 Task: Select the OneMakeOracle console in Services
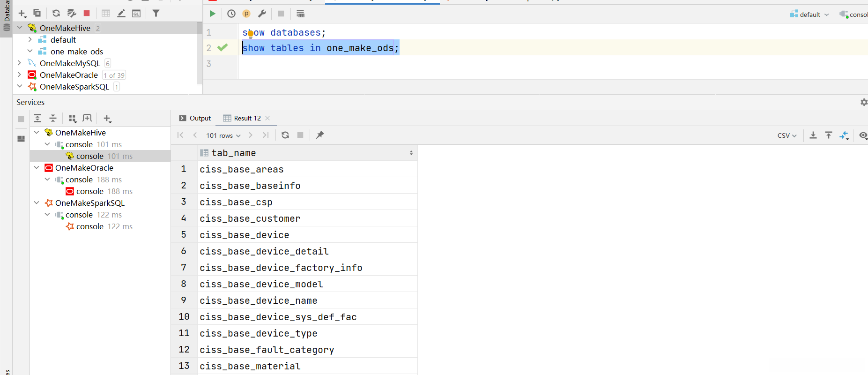click(89, 191)
